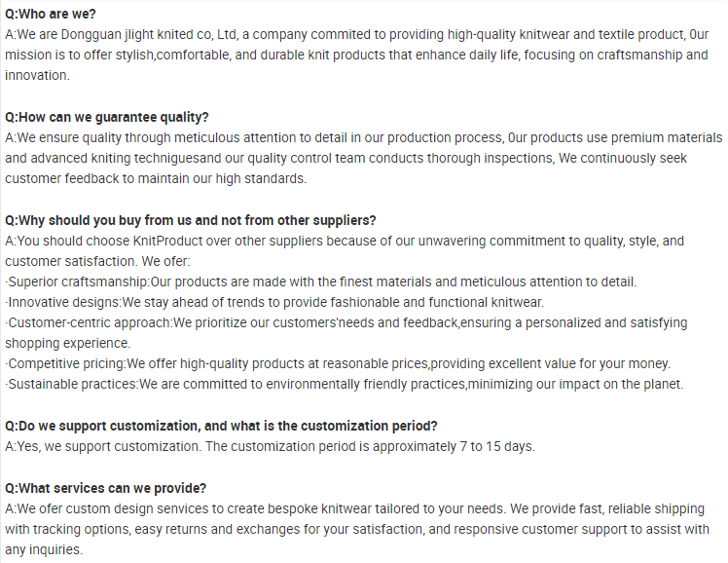Click the 'Competitive pricing' bullet

point(65,363)
